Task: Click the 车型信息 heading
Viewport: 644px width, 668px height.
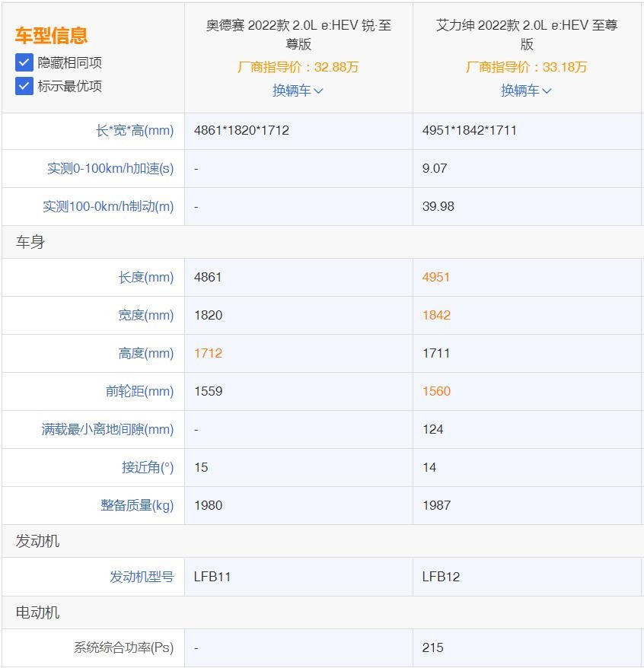Action: coord(51,35)
